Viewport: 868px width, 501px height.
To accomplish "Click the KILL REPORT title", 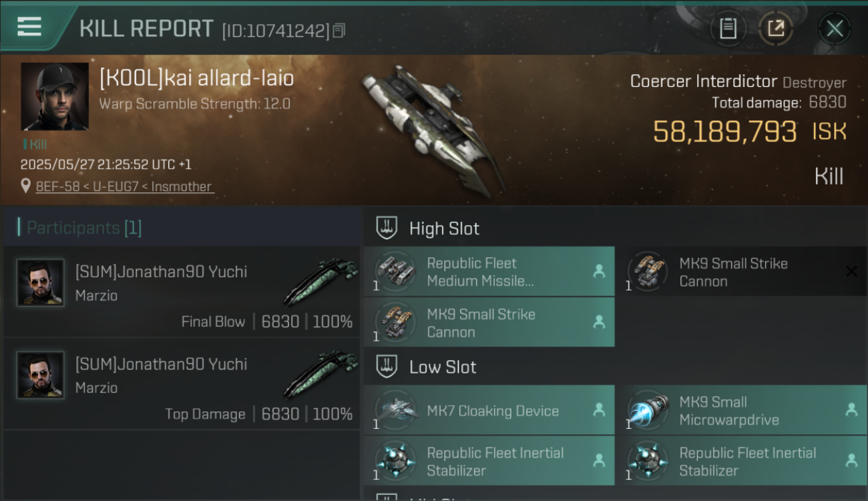I will tap(146, 29).
